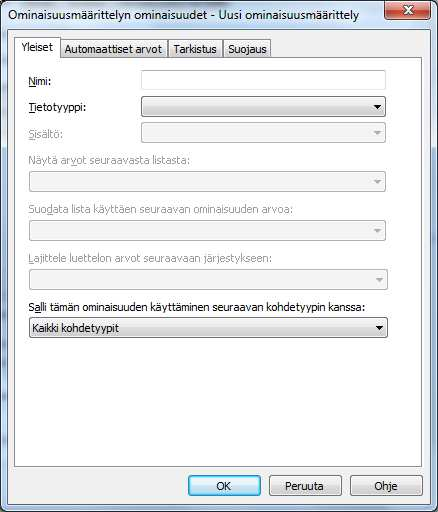Click into the Nimi text field
This screenshot has height=512, width=438.
pos(263,80)
